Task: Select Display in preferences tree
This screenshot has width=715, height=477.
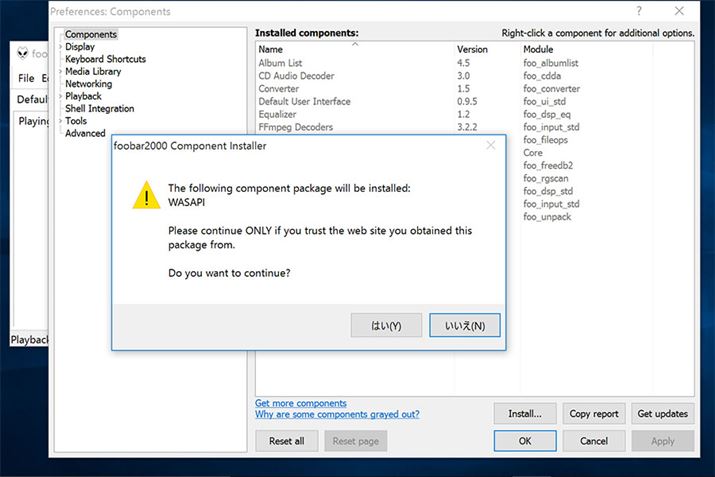Action: pos(80,47)
